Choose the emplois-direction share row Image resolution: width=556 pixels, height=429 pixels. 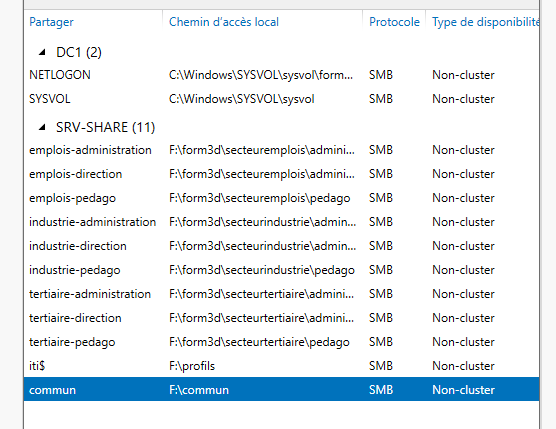click(x=282, y=174)
